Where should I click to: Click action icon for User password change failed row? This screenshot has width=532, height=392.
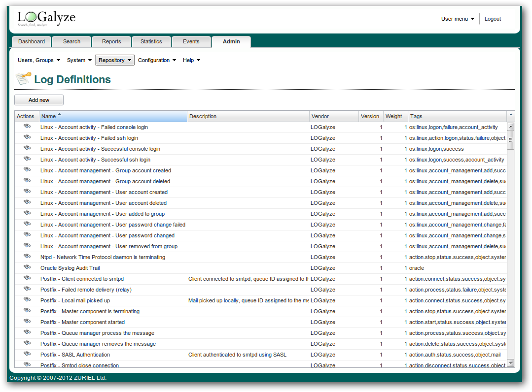point(27,224)
